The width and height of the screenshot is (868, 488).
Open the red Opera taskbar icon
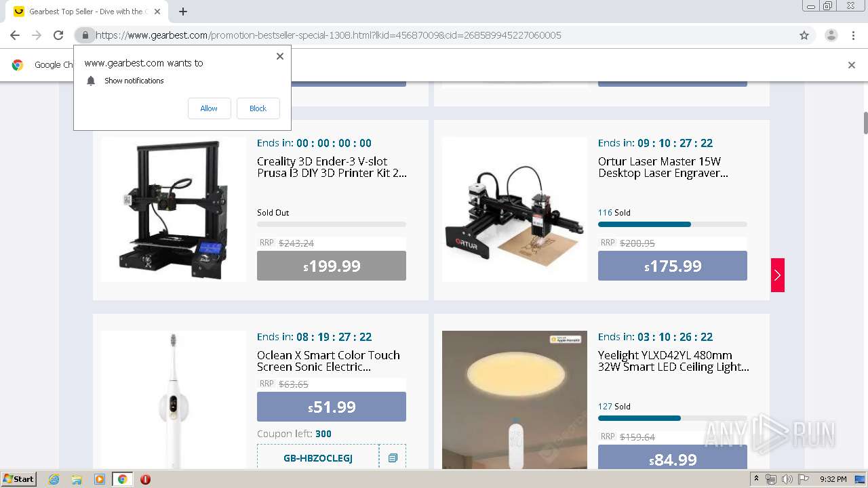[145, 479]
